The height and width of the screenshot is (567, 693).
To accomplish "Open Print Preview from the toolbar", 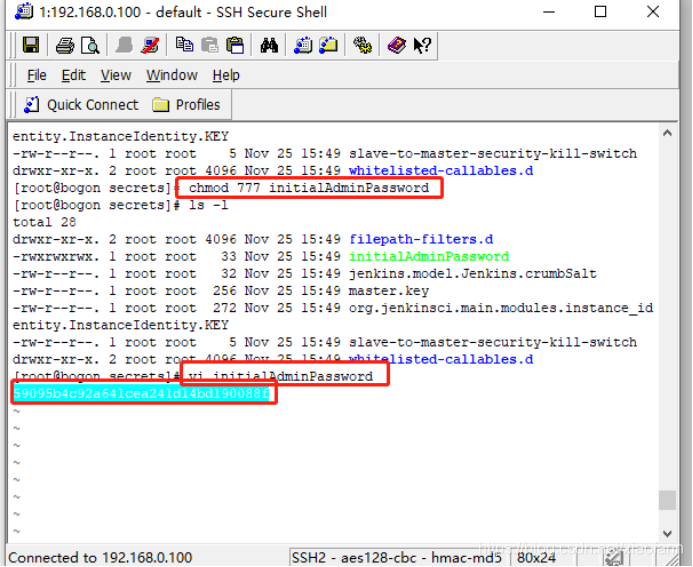I will click(90, 45).
